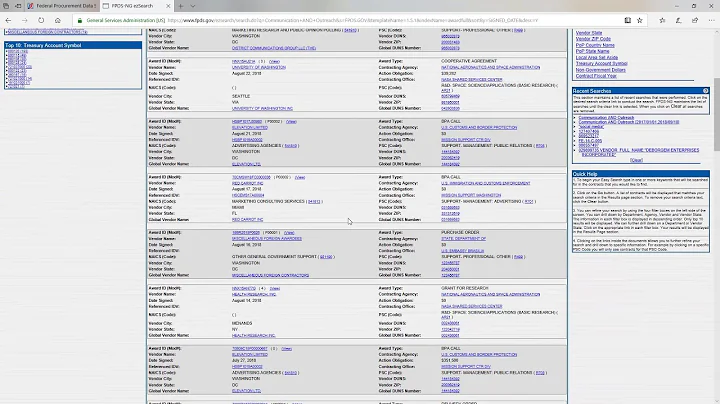Screen dimensions: 720x404
Task: Open ELEVATION LIMITED vendor link dated August 21
Action: point(249,128)
